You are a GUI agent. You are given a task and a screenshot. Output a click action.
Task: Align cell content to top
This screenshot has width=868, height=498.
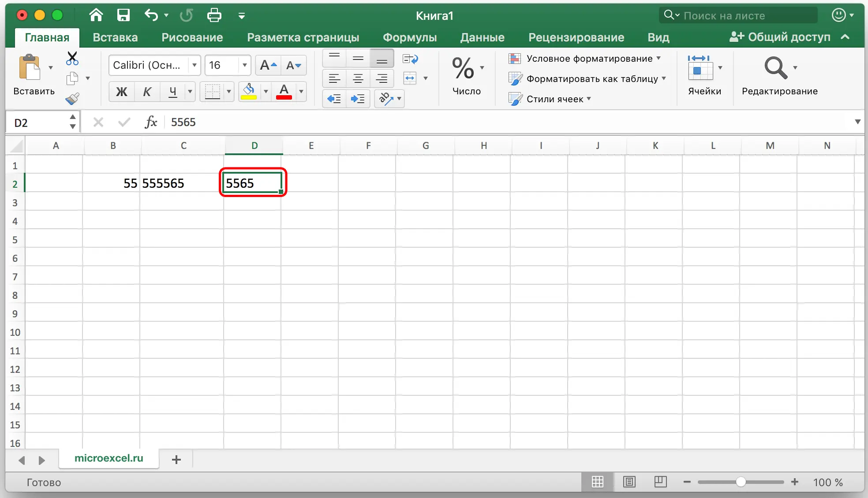[334, 58]
